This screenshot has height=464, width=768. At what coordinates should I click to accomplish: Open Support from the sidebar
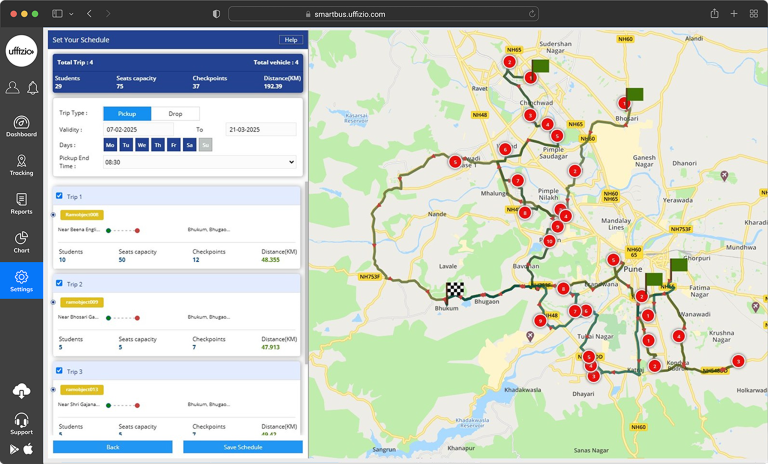tap(21, 422)
